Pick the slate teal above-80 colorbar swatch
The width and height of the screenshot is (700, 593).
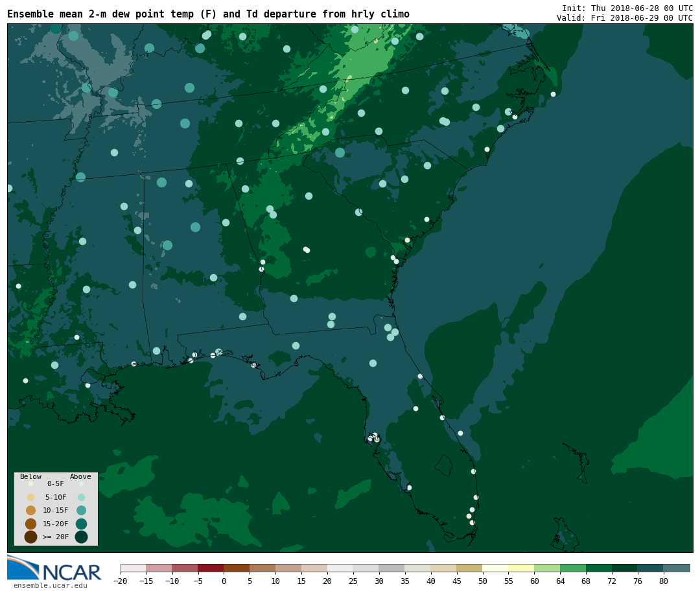point(676,568)
